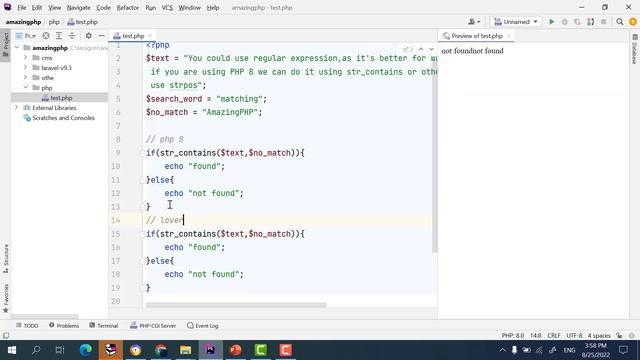This screenshot has width=640, height=360.
Task: Open the Code menu
Action: click(x=103, y=7)
